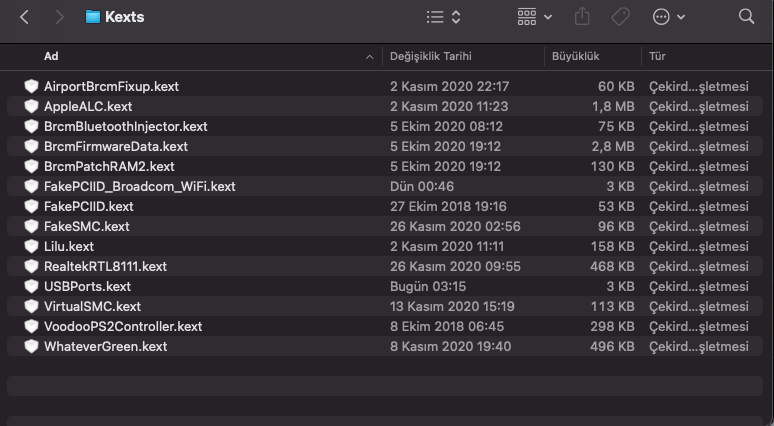
Task: Click the Back navigation arrow
Action: click(25, 17)
